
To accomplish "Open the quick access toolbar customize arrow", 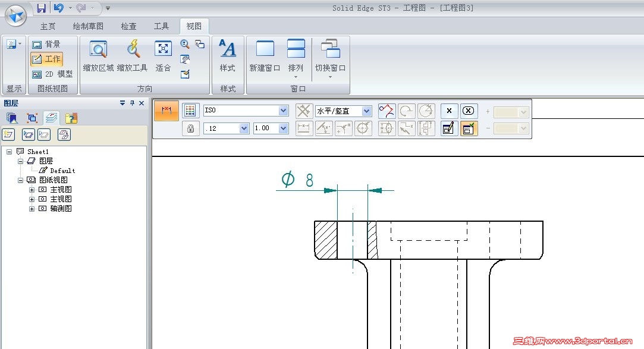I will pos(108,8).
